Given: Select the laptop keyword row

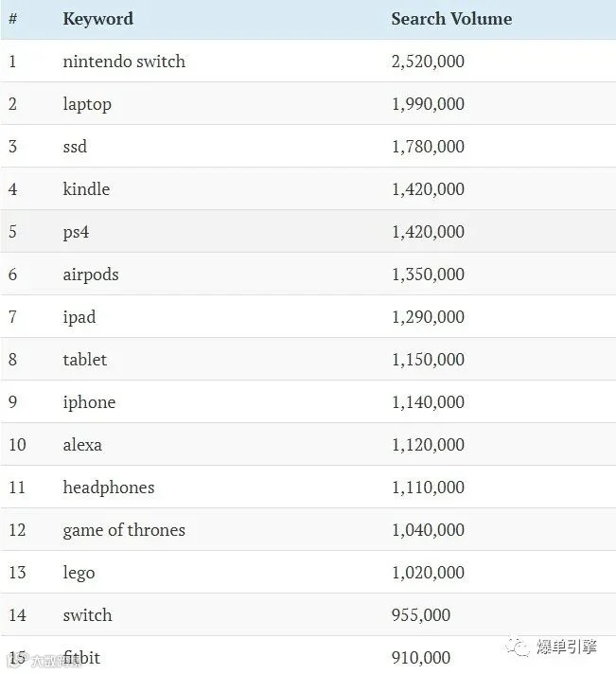Looking at the screenshot, I should pyautogui.click(x=308, y=103).
